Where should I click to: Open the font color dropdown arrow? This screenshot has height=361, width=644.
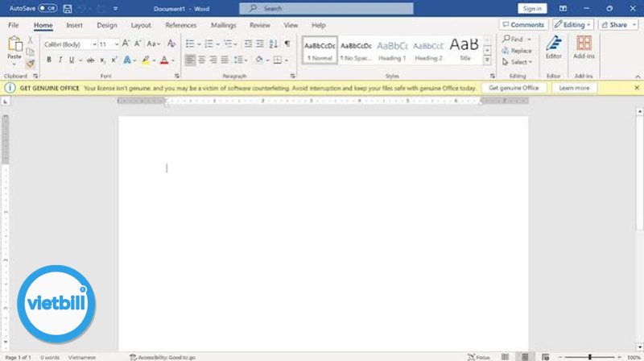tap(173, 60)
